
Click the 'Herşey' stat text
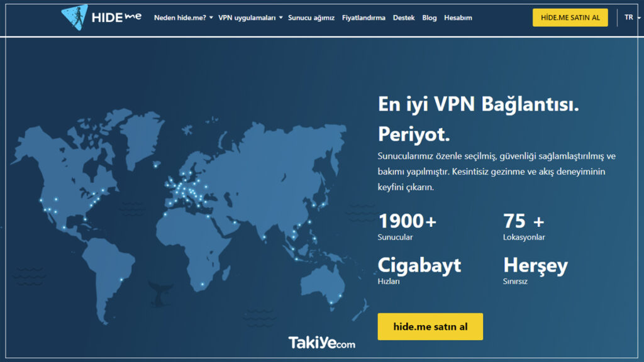[536, 266]
